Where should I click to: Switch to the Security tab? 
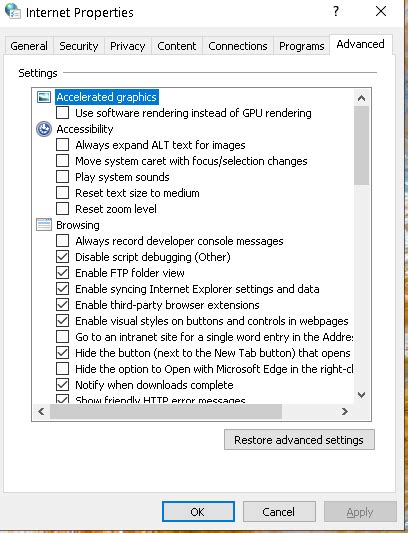79,46
